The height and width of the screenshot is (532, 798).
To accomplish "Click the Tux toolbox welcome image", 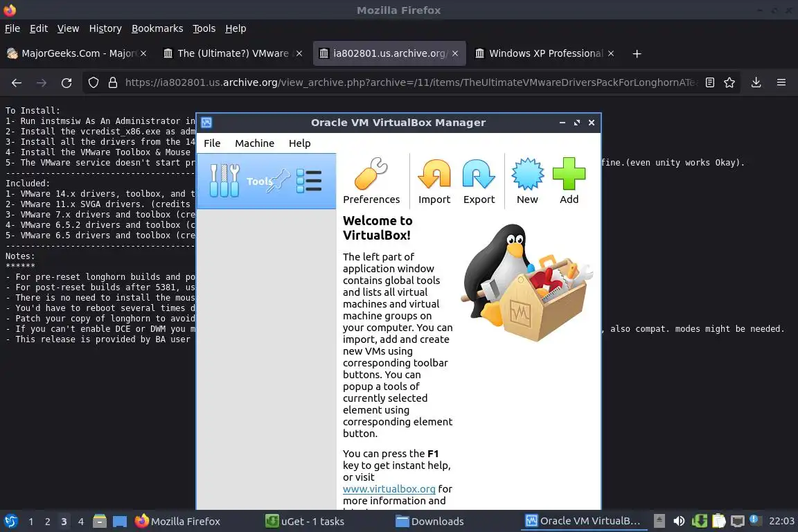I will click(x=526, y=283).
